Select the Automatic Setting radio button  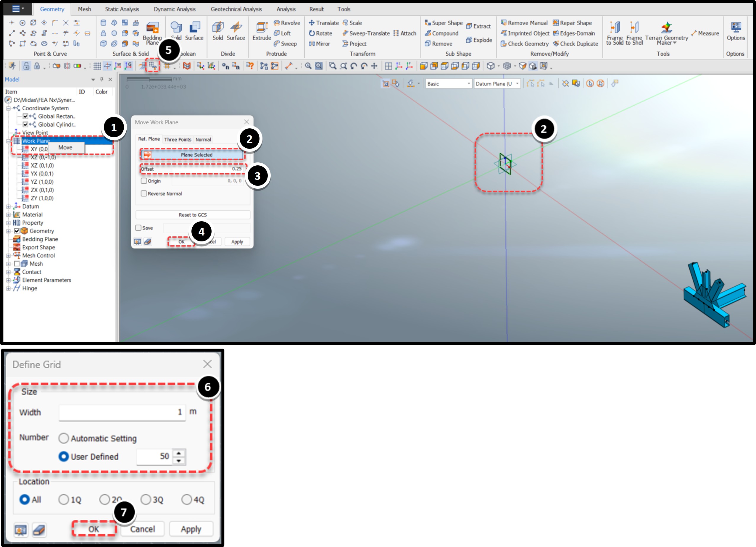point(64,438)
